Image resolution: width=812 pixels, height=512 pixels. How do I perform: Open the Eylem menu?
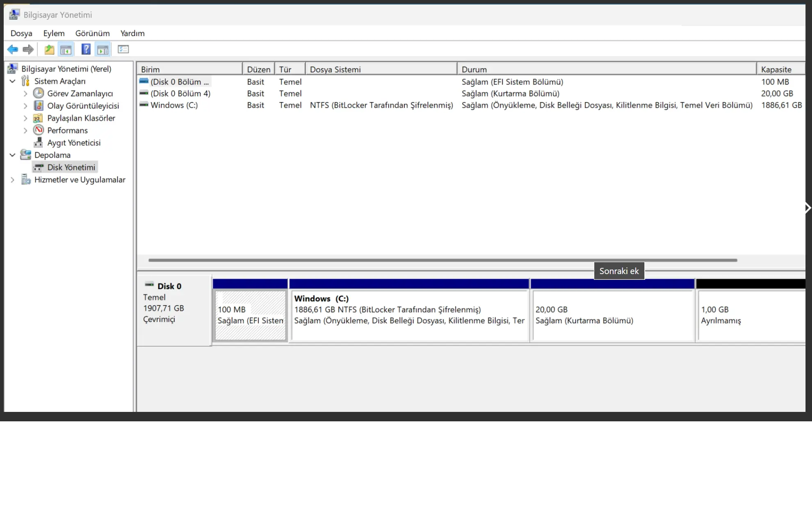point(54,33)
